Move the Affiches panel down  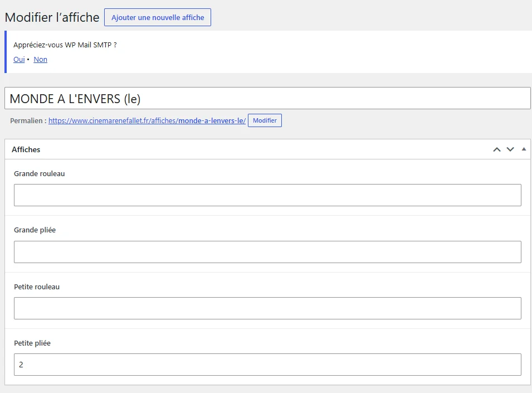(x=510, y=149)
